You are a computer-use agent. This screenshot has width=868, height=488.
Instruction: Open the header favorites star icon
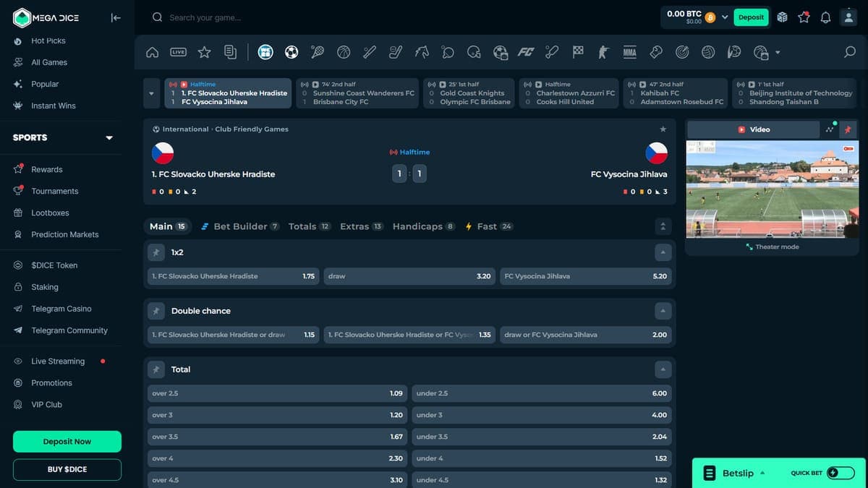click(x=804, y=17)
